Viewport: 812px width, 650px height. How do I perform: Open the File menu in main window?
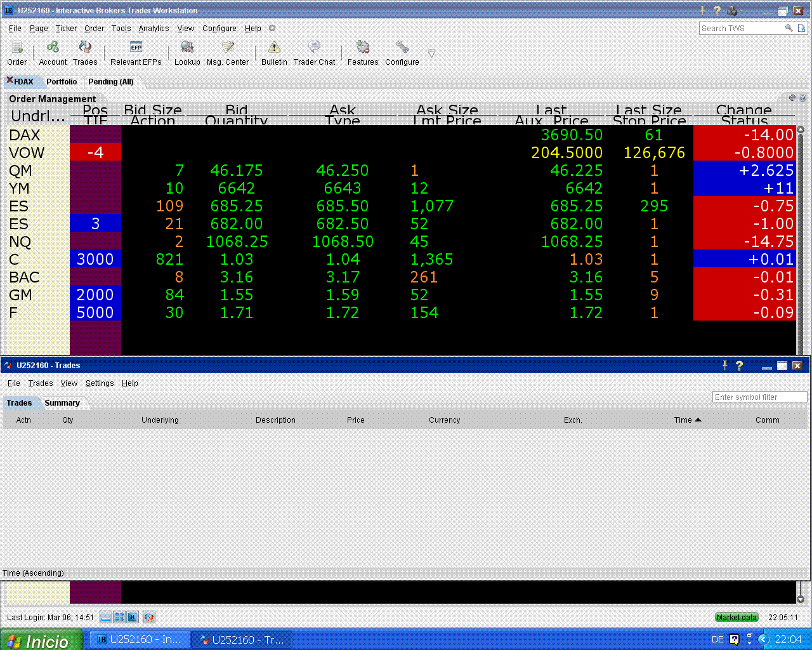pyautogui.click(x=15, y=29)
